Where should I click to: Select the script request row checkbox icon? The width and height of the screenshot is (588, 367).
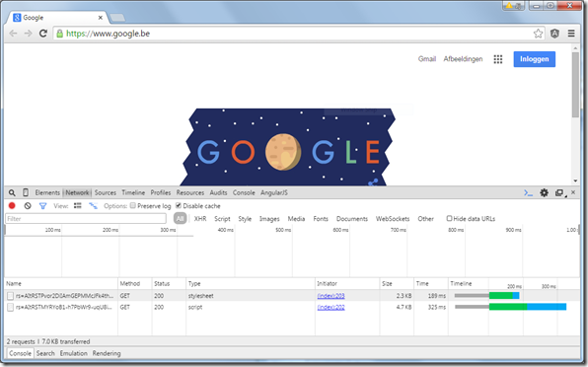11,308
